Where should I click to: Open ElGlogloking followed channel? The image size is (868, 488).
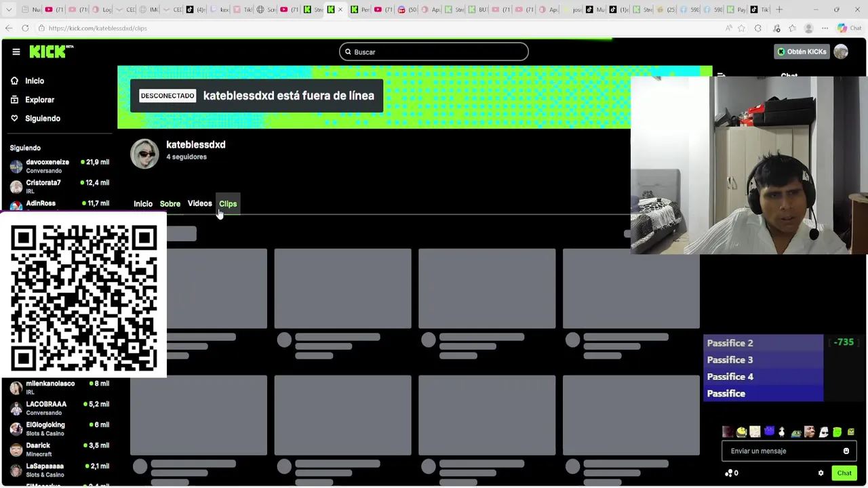60,428
